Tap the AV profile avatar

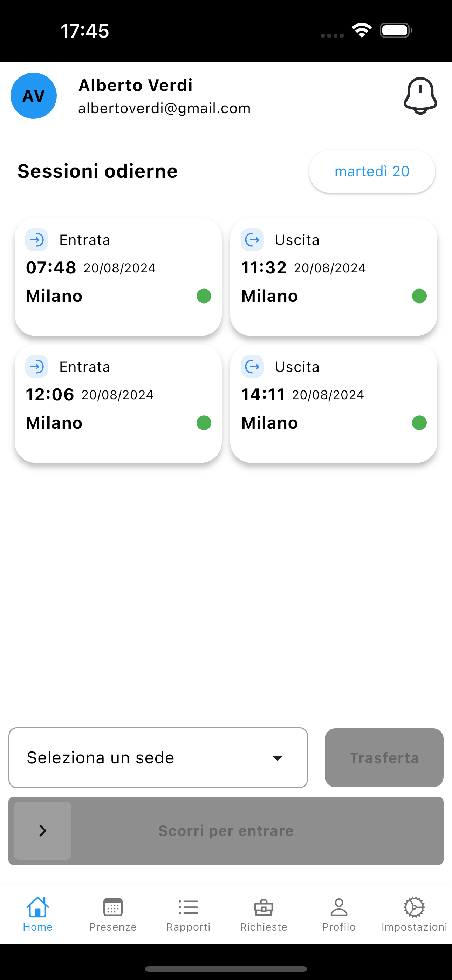(x=34, y=95)
